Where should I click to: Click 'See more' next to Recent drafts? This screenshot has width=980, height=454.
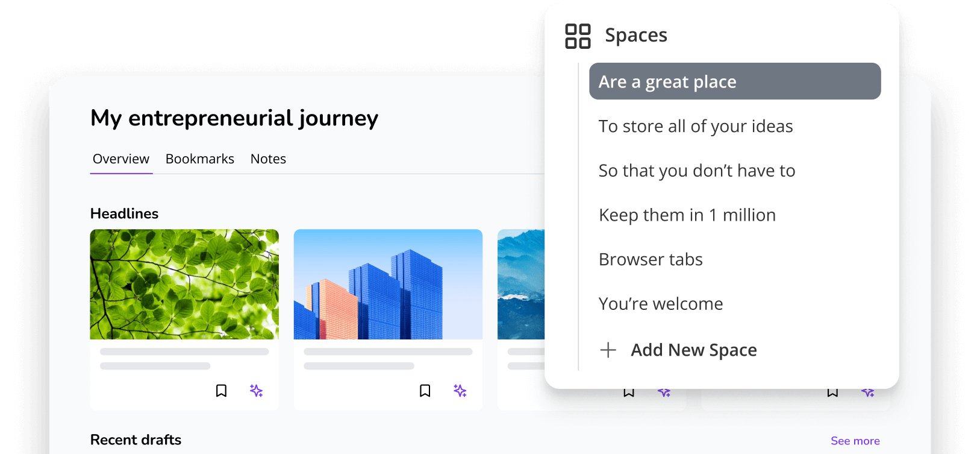(855, 441)
